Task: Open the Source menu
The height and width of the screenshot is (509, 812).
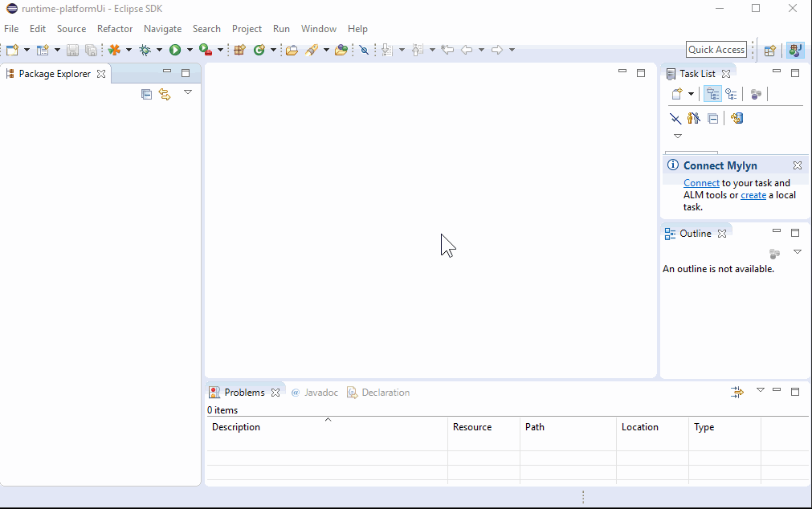Action: click(x=71, y=29)
